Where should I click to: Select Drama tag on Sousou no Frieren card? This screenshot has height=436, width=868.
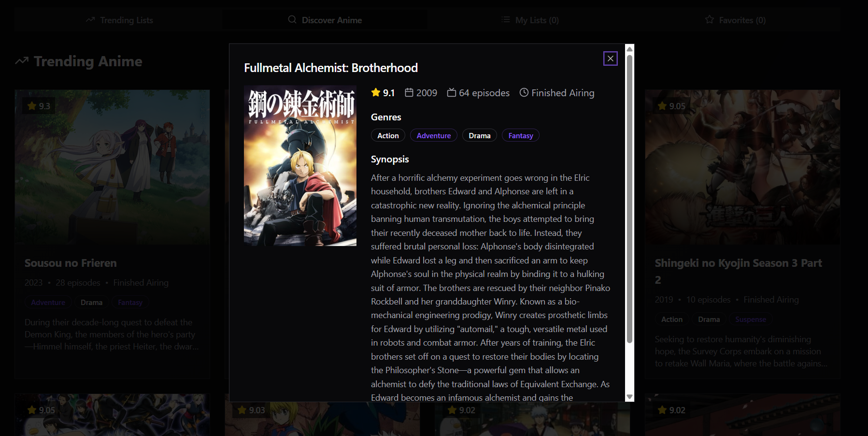(91, 303)
